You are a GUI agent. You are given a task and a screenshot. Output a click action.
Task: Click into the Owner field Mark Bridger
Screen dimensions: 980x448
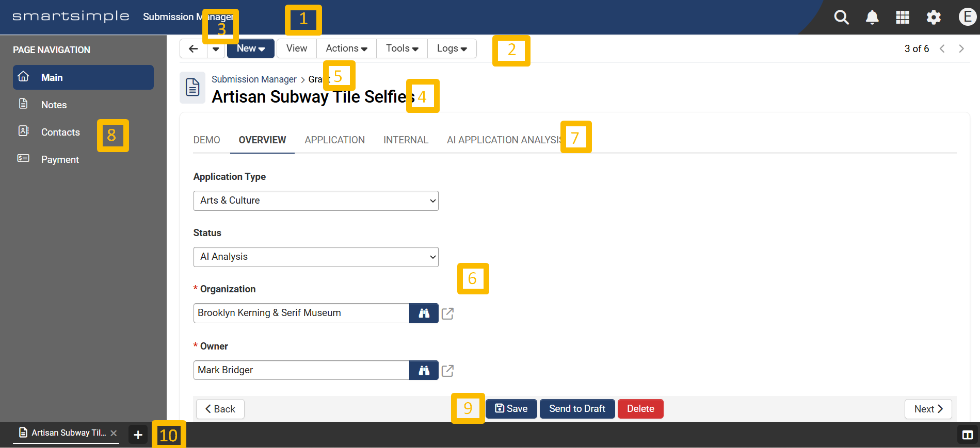pyautogui.click(x=301, y=370)
